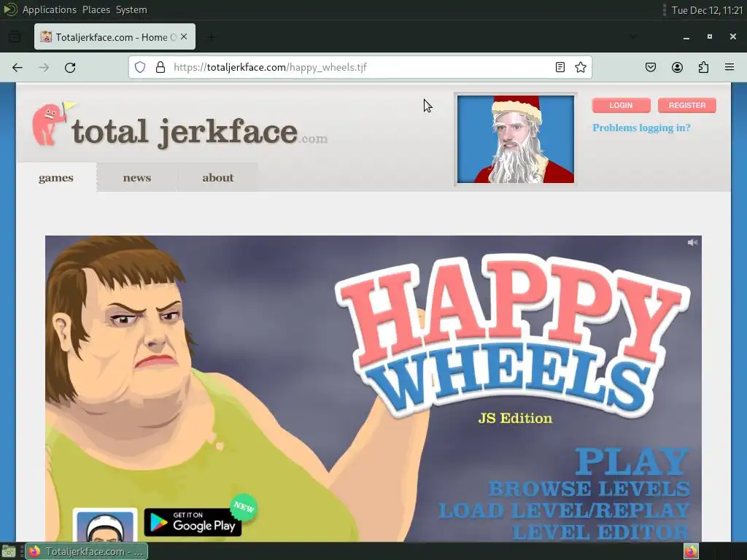The height and width of the screenshot is (560, 747).
Task: Click BROWSE LEVELS in the game menu
Action: pos(589,489)
